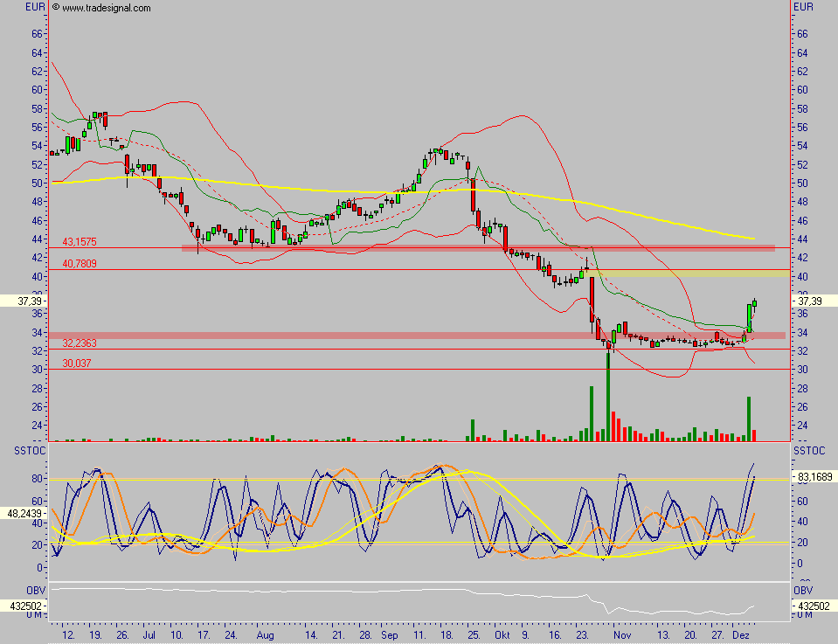Select the 43,1575 horizontal level label
This screenshot has height=644, width=838.
click(x=79, y=241)
